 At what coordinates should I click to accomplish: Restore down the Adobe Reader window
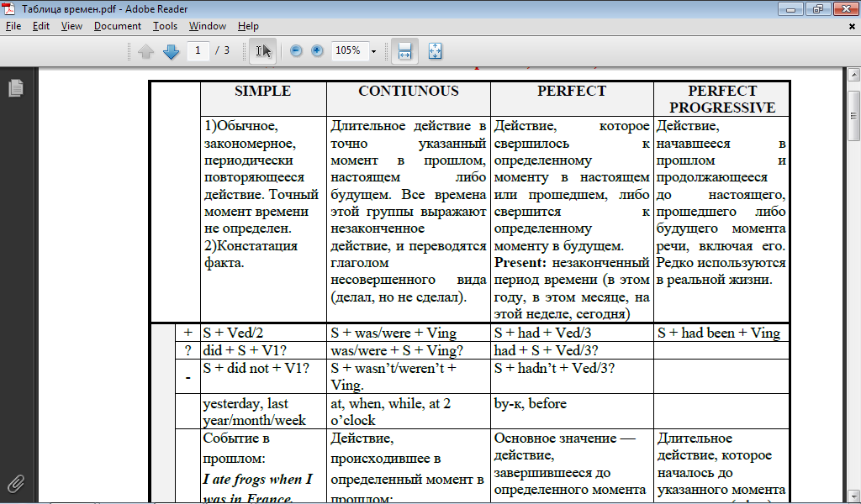(818, 8)
